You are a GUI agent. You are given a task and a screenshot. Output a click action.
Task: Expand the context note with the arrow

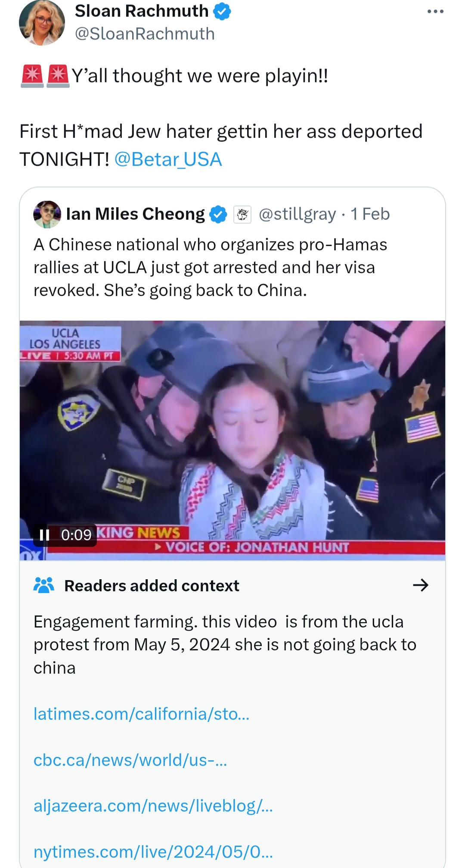click(x=421, y=585)
